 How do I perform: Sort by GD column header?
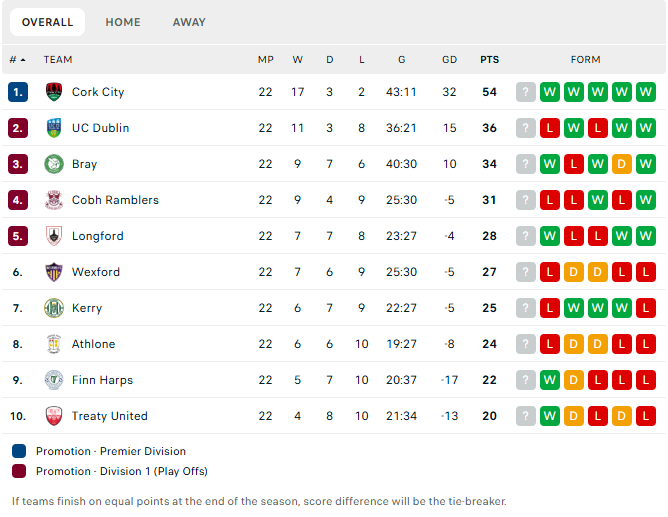(449, 60)
